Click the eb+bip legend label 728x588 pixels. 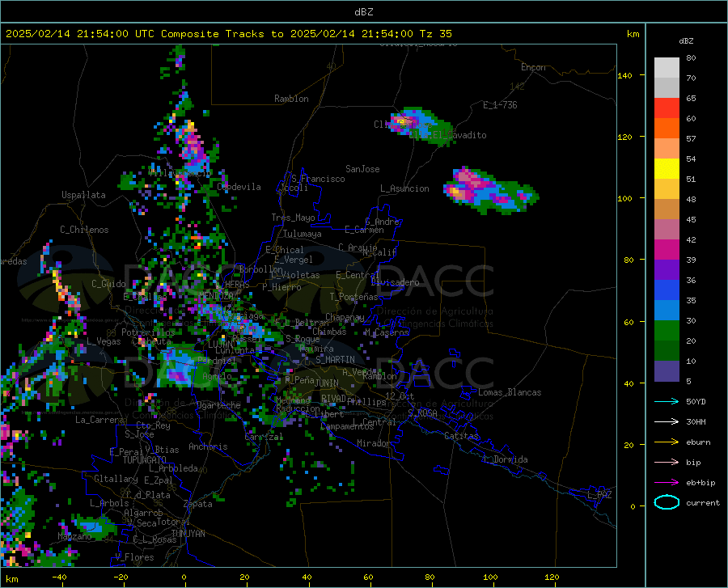tap(700, 483)
